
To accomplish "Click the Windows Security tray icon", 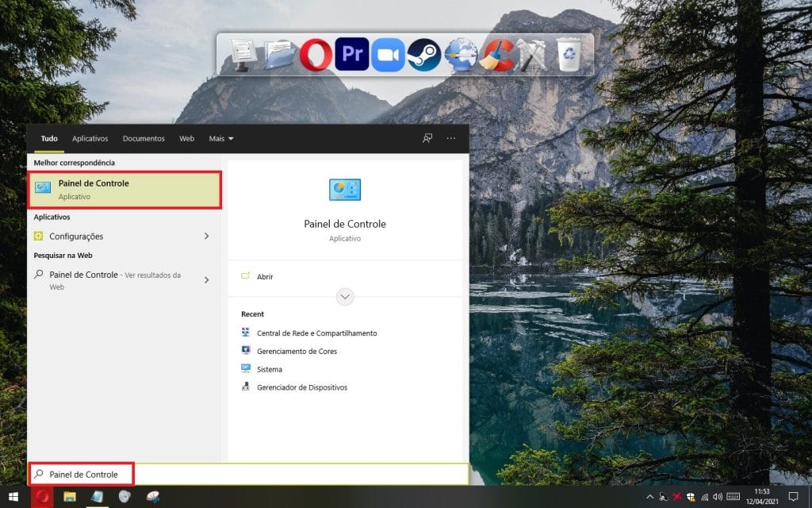I will [x=691, y=497].
